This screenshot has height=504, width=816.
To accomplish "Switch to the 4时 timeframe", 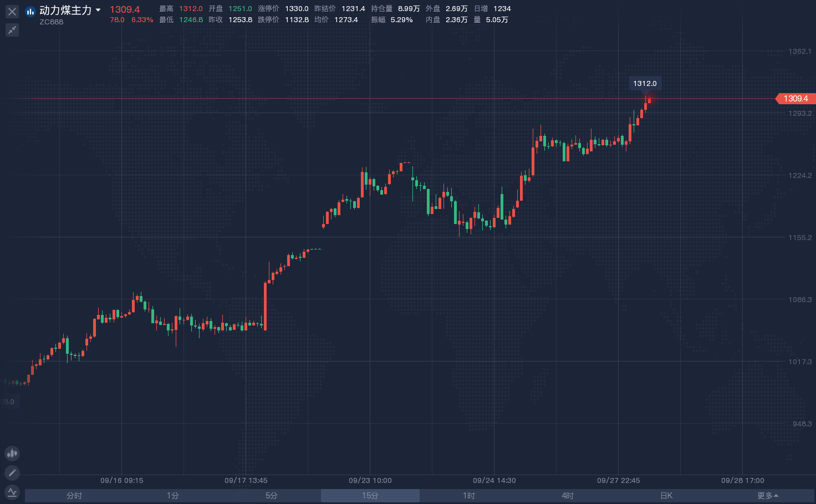I will tap(568, 496).
